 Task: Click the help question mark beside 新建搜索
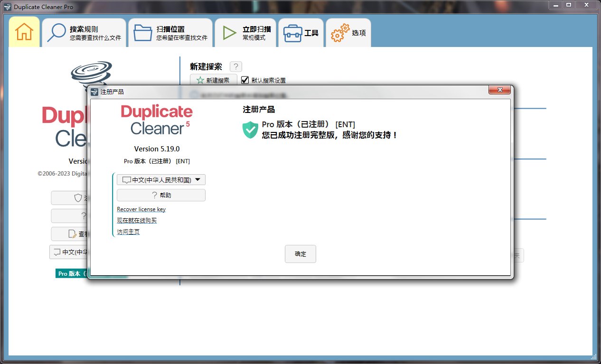coord(236,67)
